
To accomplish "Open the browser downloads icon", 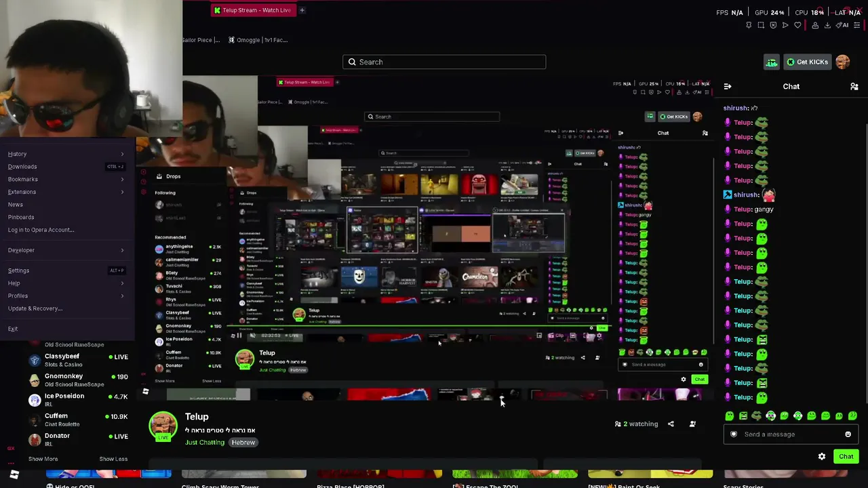I will (827, 25).
